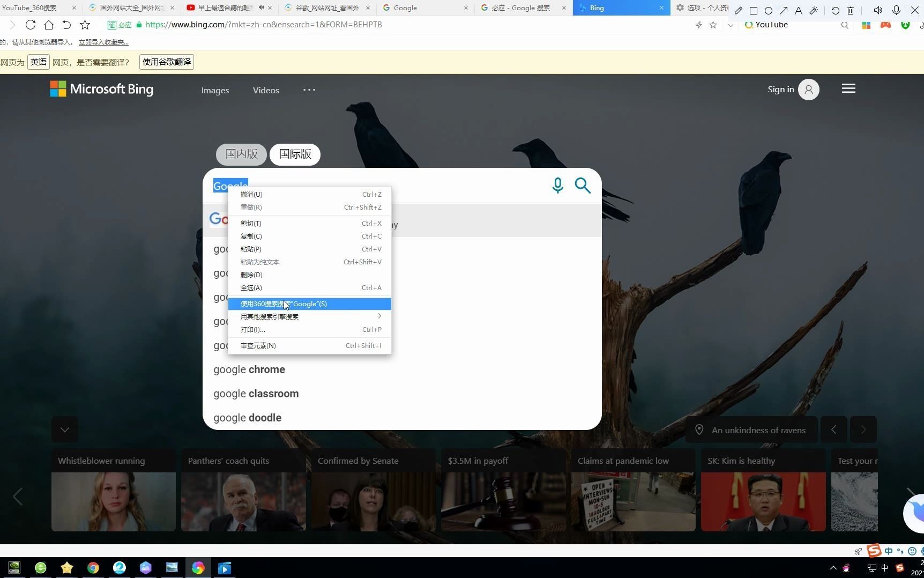Expand 用其他搜索引擎搜索 submenu
This screenshot has height=578, width=924.
tap(310, 317)
